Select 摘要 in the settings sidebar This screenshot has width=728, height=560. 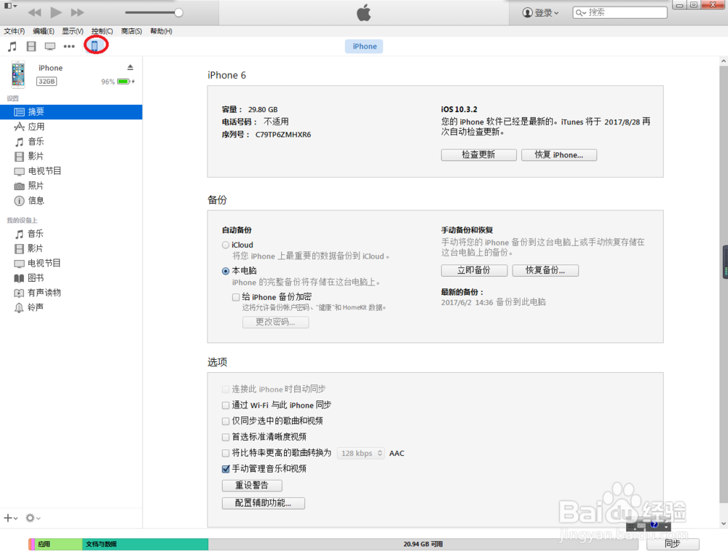71,112
